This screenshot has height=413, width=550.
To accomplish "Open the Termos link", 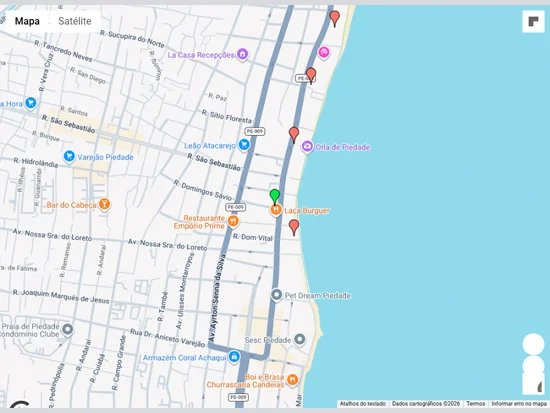I will (x=476, y=404).
